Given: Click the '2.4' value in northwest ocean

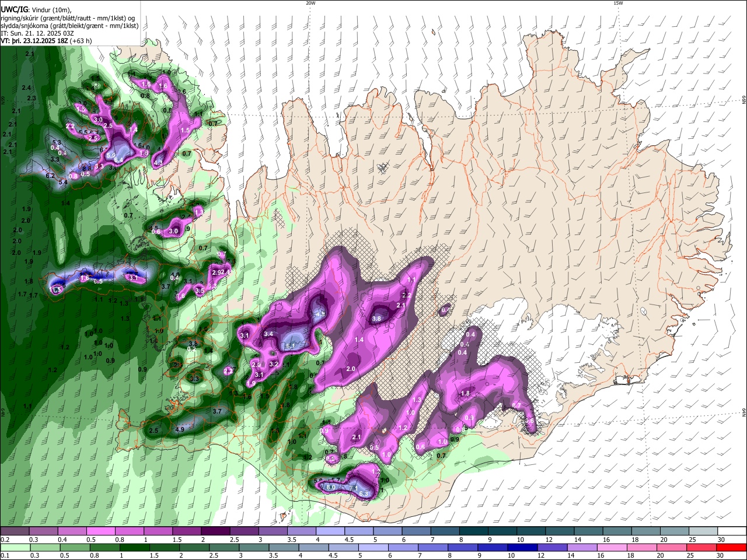Looking at the screenshot, I should [x=26, y=88].
